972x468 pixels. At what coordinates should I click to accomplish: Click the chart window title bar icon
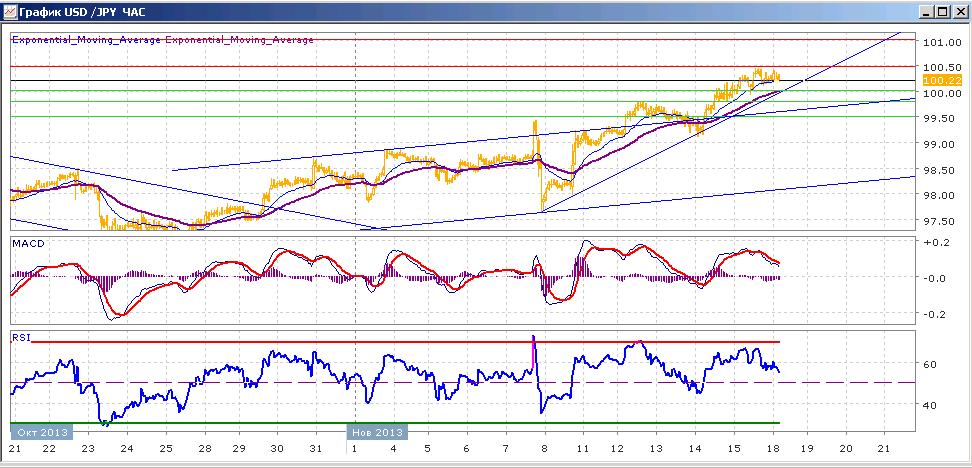(x=9, y=11)
